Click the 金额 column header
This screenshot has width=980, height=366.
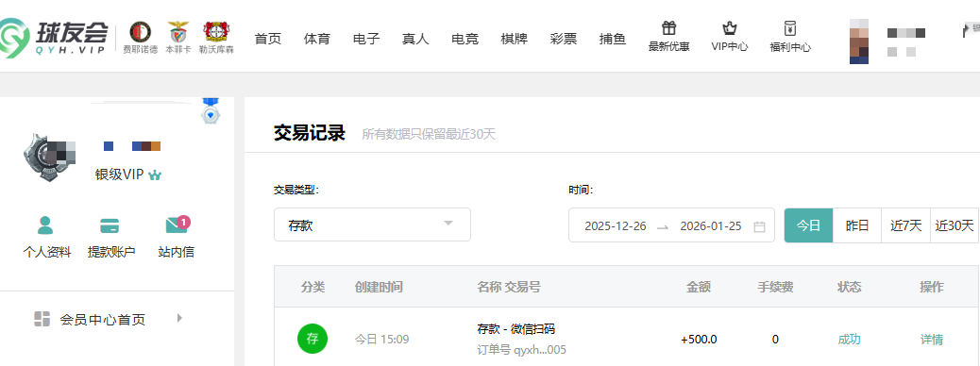click(699, 288)
